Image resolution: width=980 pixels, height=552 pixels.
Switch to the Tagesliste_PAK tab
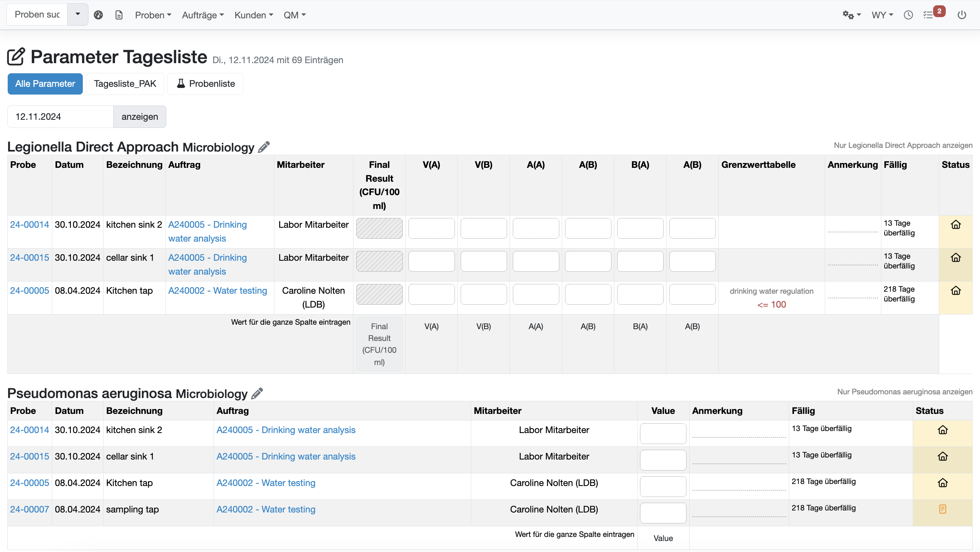click(x=125, y=84)
